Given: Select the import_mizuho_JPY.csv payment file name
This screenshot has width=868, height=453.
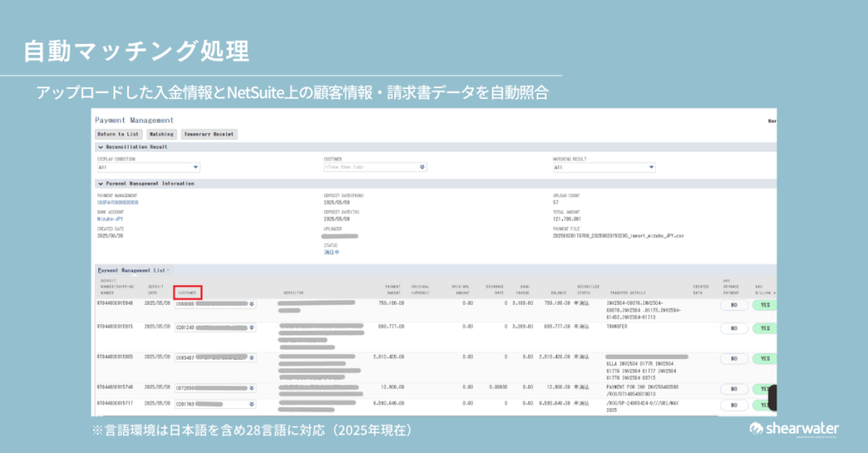Looking at the screenshot, I should (618, 235).
